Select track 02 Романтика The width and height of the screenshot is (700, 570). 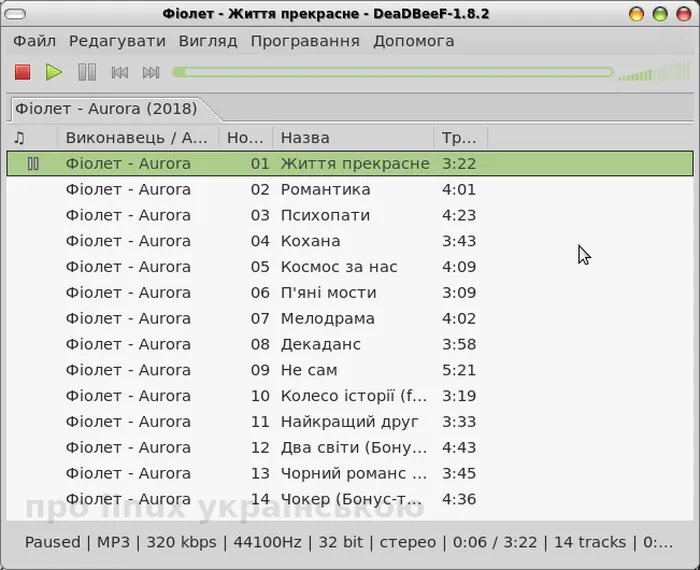350,189
